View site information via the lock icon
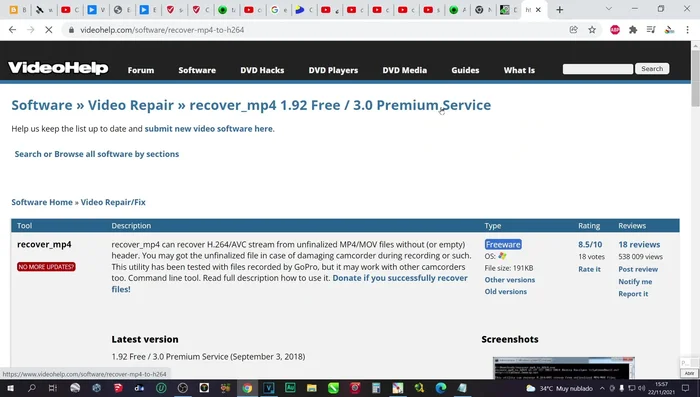This screenshot has width=700, height=397. point(71,30)
